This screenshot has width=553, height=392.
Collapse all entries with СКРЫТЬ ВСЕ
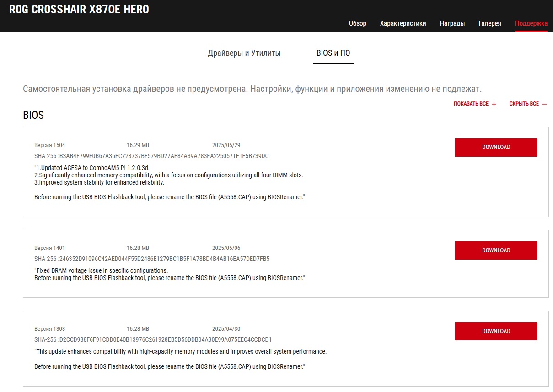pyautogui.click(x=528, y=104)
